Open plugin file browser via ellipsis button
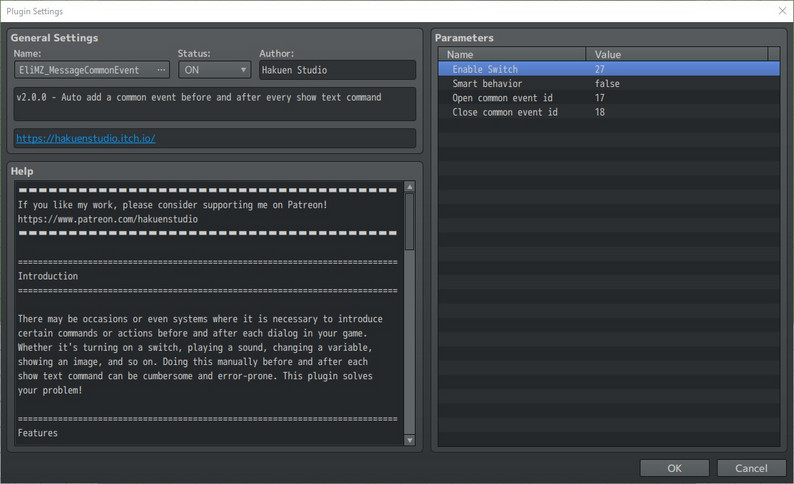 pos(161,70)
